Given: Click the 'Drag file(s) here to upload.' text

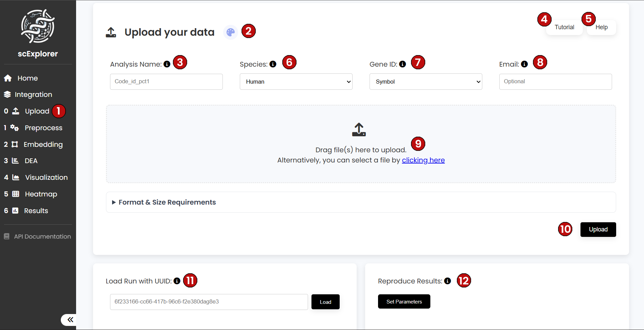Looking at the screenshot, I should tap(361, 150).
